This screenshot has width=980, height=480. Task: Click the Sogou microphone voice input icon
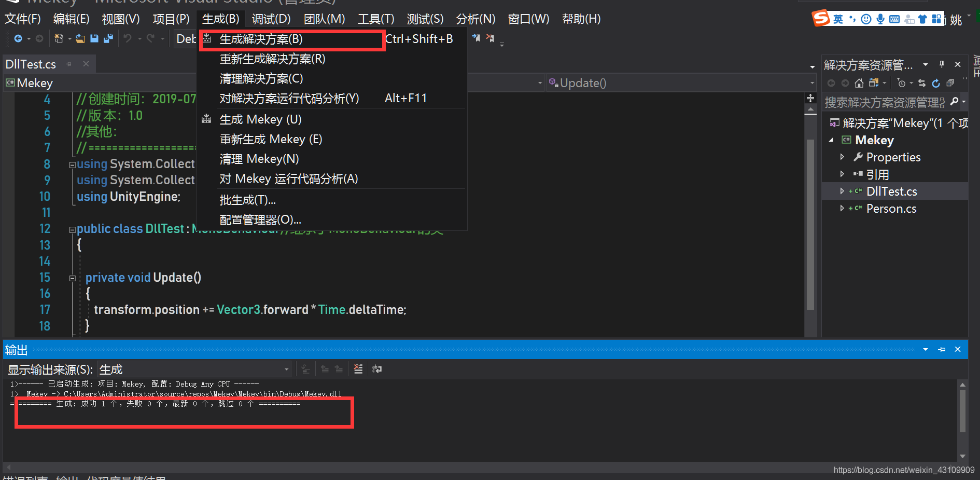[x=880, y=19]
